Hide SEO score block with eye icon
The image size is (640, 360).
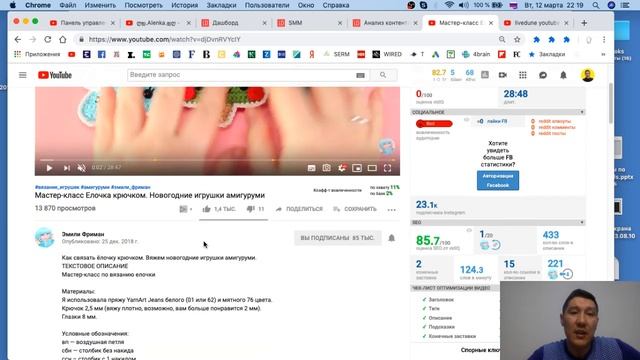469,231
